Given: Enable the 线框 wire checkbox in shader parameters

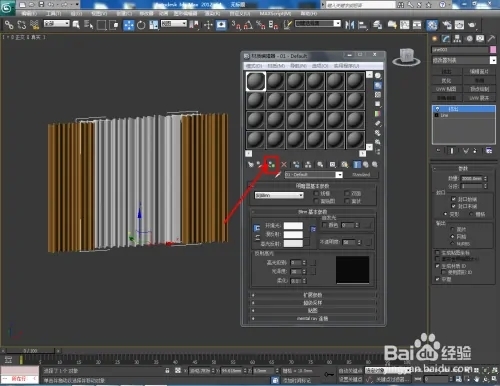Looking at the screenshot, I should tap(316, 193).
